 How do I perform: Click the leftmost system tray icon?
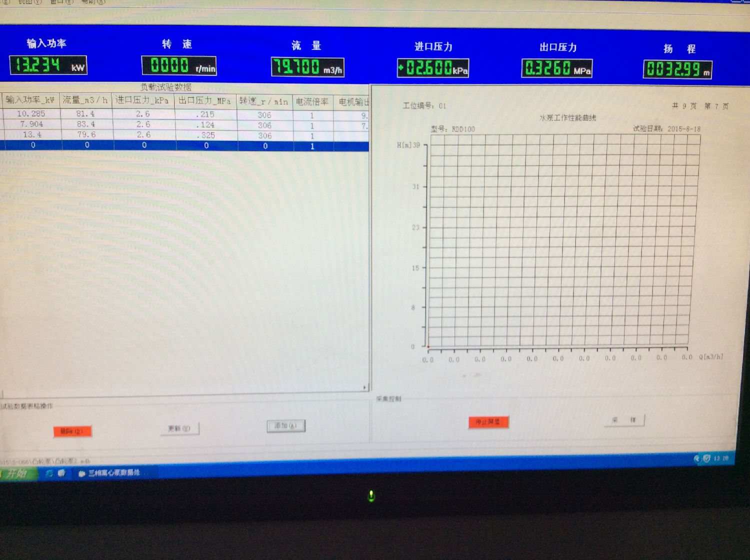(x=697, y=458)
